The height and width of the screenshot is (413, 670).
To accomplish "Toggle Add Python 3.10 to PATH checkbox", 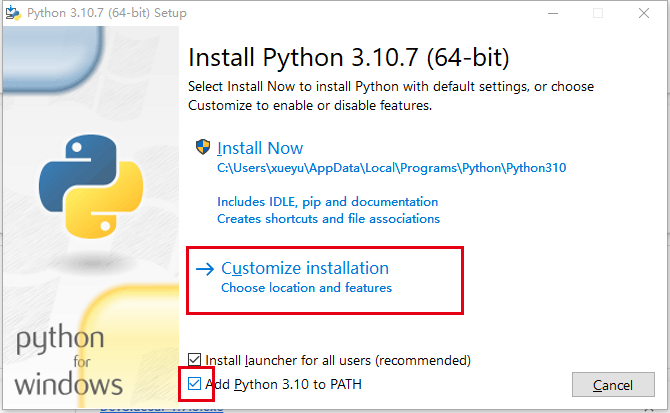I will tap(194, 384).
